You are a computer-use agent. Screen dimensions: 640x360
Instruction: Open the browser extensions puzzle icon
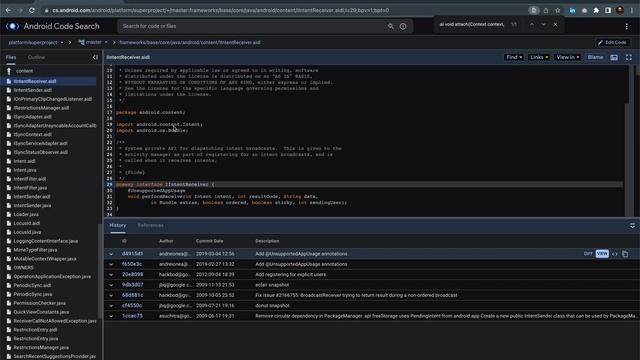[596, 11]
